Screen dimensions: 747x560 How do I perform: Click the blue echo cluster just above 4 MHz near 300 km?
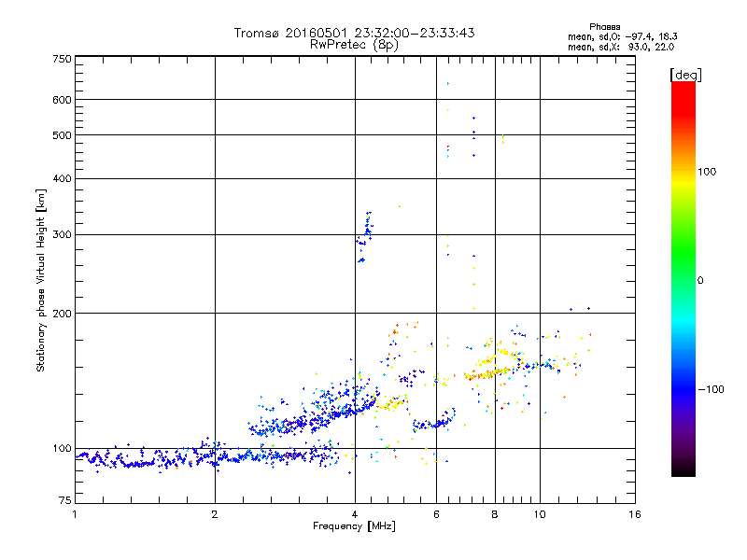(x=365, y=237)
